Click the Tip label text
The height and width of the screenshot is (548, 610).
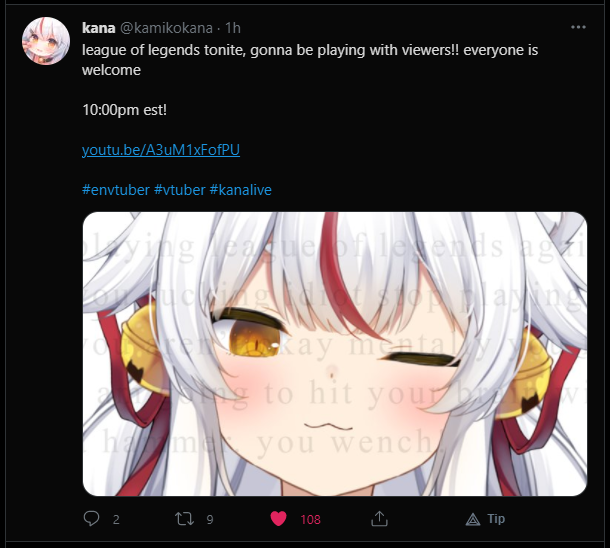coord(496,518)
